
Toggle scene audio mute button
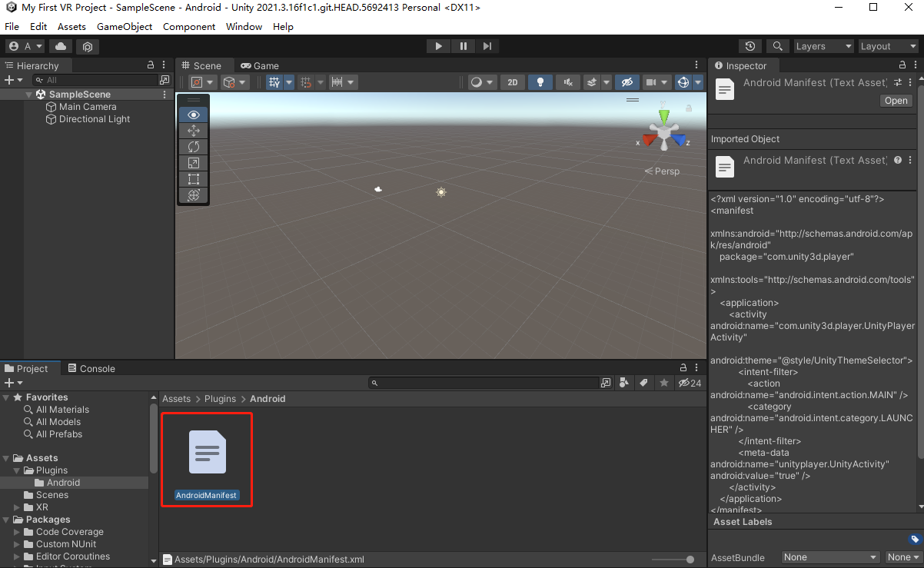click(567, 82)
